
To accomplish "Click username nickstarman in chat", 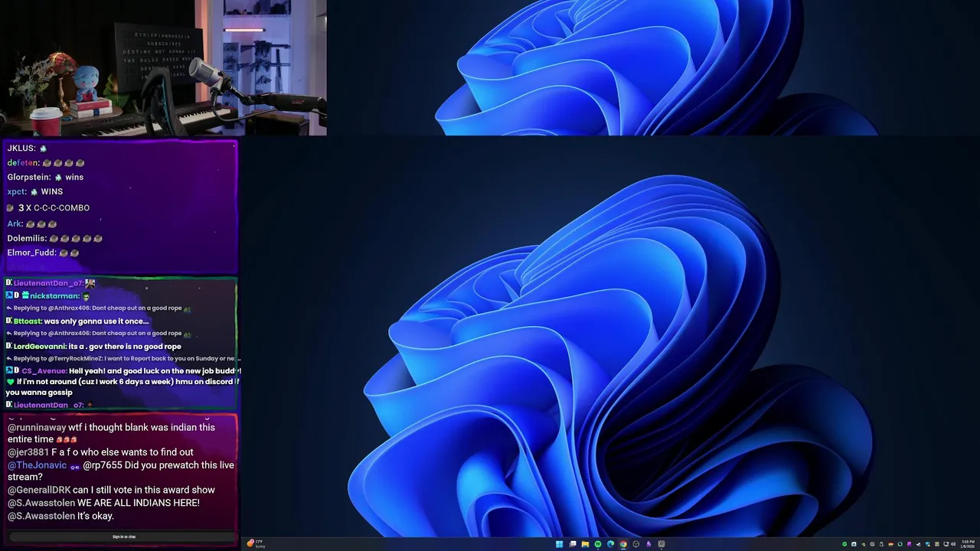I will coord(54,295).
